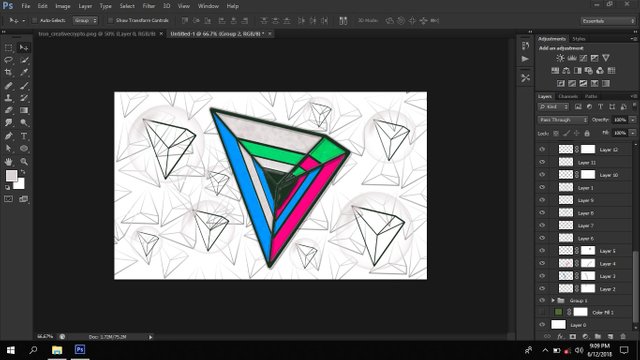The image size is (640, 360).
Task: Select the Zoom tool in toolbox
Action: [24, 161]
